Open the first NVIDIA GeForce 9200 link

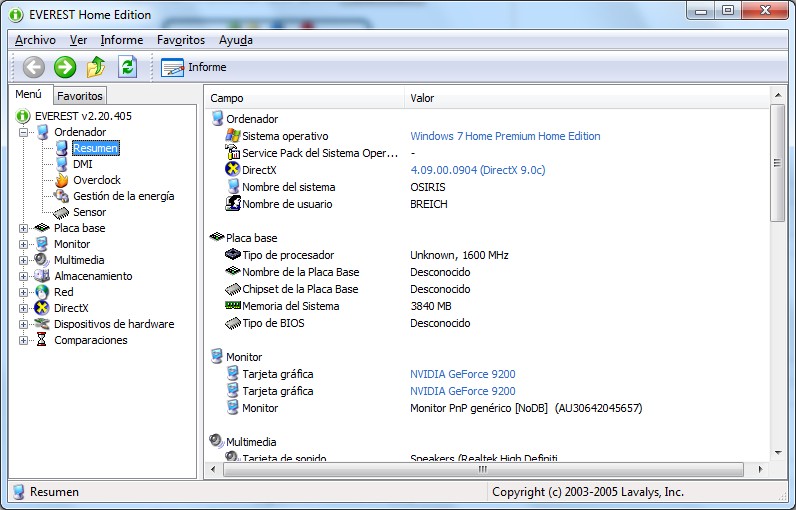pos(462,374)
